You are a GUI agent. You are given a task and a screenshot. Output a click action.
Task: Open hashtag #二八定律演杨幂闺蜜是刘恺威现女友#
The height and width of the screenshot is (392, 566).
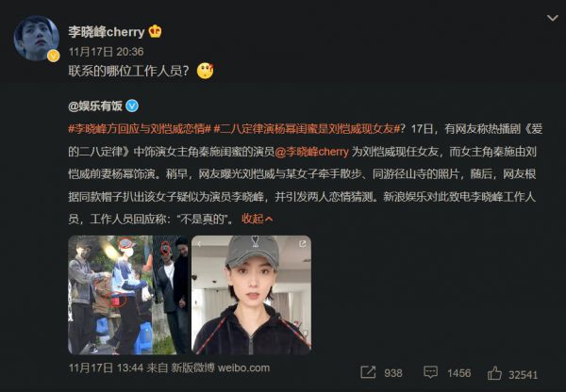tap(308, 129)
